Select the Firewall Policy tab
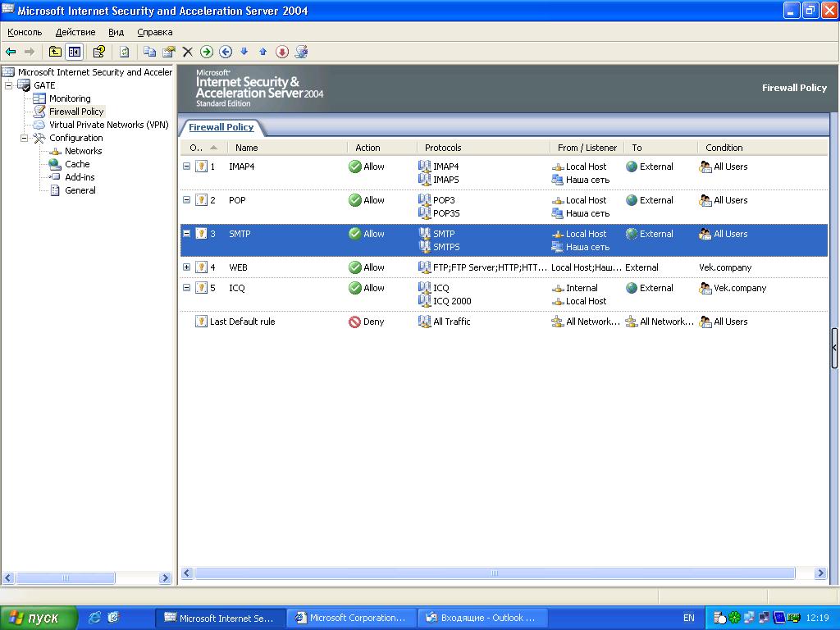Image resolution: width=840 pixels, height=630 pixels. (x=221, y=127)
